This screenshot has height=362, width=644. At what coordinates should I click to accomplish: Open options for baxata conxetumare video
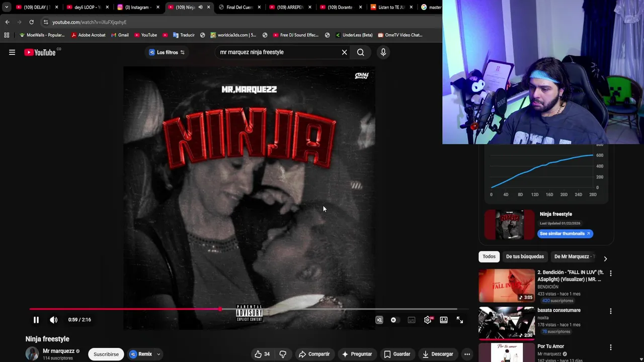611,311
